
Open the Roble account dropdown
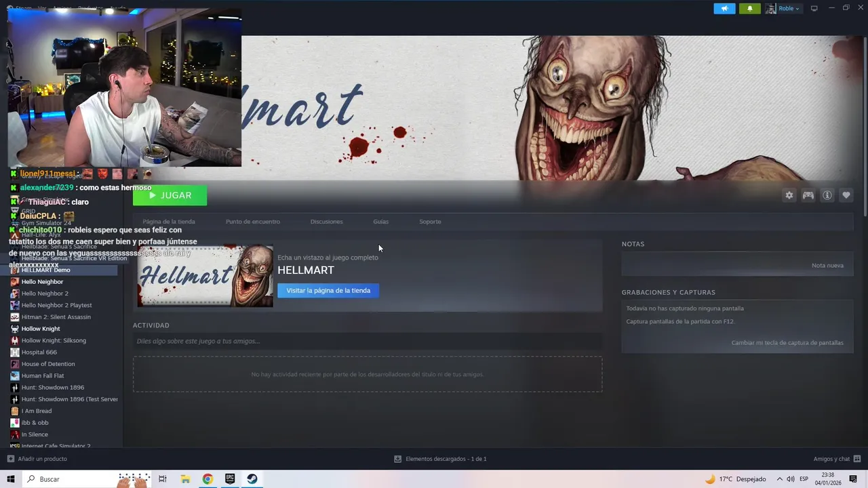(783, 8)
